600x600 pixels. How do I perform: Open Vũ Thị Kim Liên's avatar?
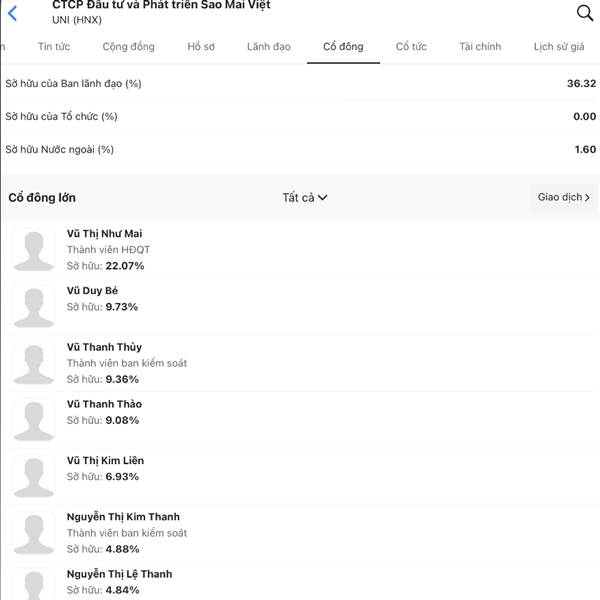[34, 476]
